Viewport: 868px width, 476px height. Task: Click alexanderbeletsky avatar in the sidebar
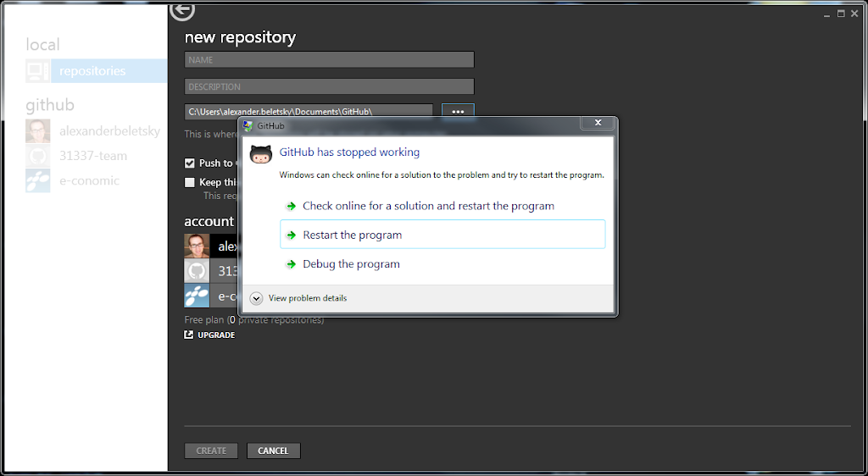(38, 131)
